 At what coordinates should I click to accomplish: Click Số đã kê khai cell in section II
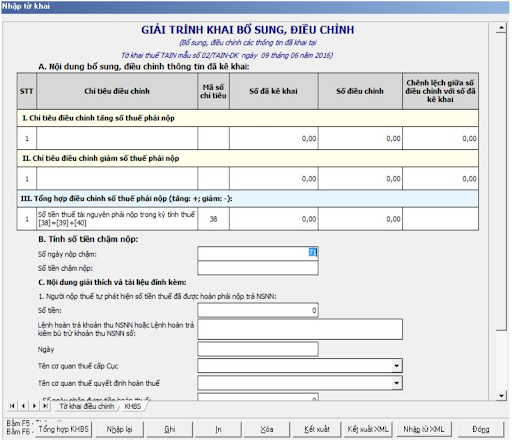274,178
